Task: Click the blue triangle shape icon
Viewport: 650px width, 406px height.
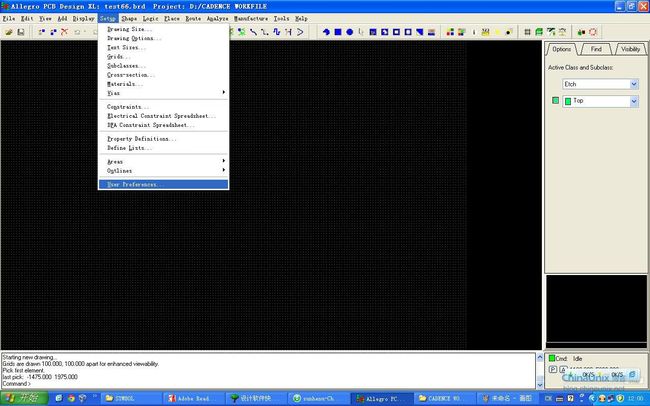Action: (x=420, y=32)
